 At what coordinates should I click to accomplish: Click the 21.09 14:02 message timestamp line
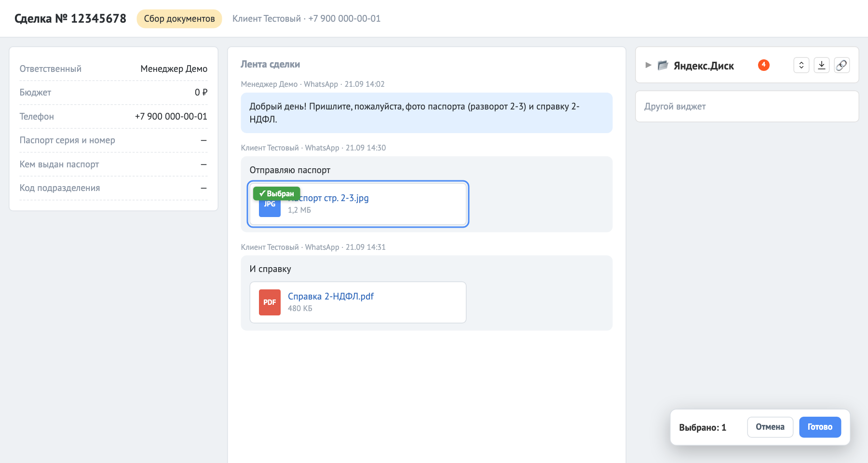tap(313, 84)
